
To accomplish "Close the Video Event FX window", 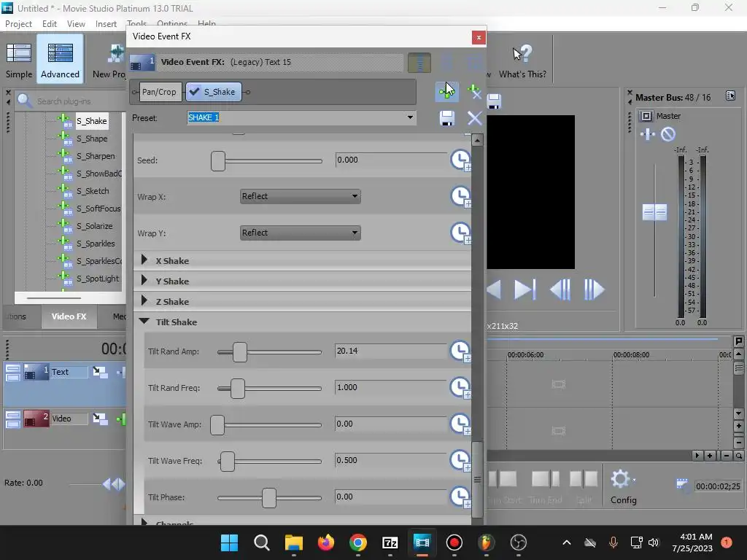I will click(x=479, y=37).
